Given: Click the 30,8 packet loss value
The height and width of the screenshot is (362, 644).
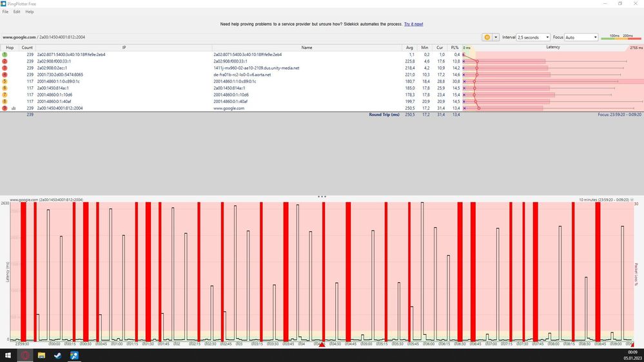Looking at the screenshot, I should coord(456,81).
